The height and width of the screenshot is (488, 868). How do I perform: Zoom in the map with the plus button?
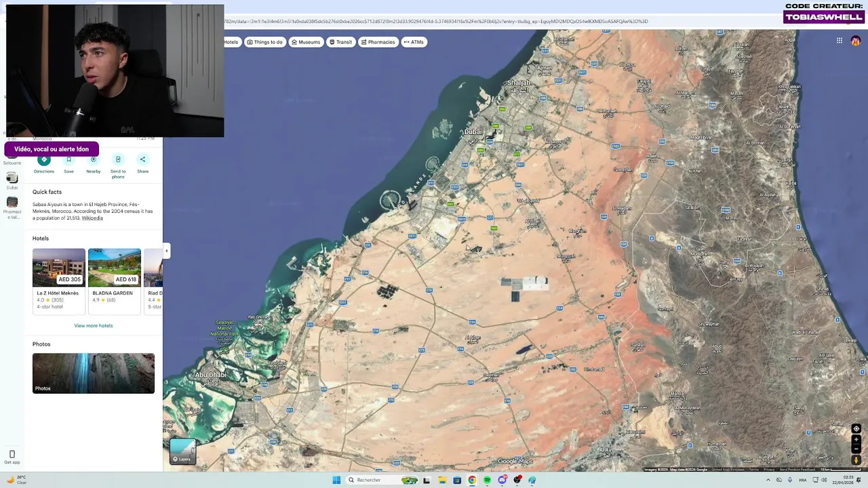click(856, 440)
